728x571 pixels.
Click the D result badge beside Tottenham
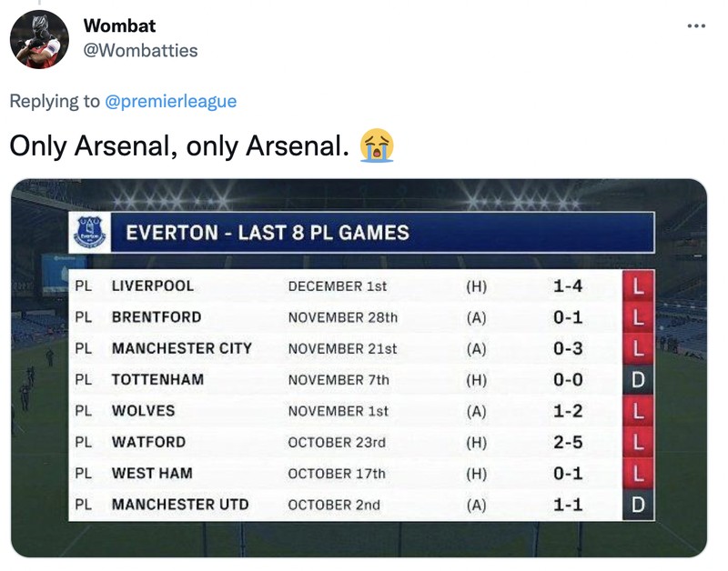638,379
